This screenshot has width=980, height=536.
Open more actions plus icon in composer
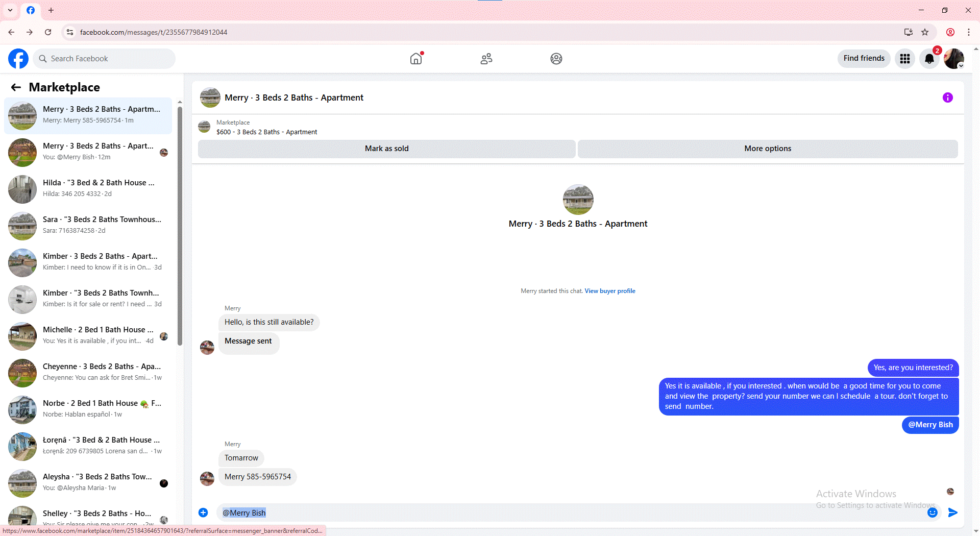point(203,513)
